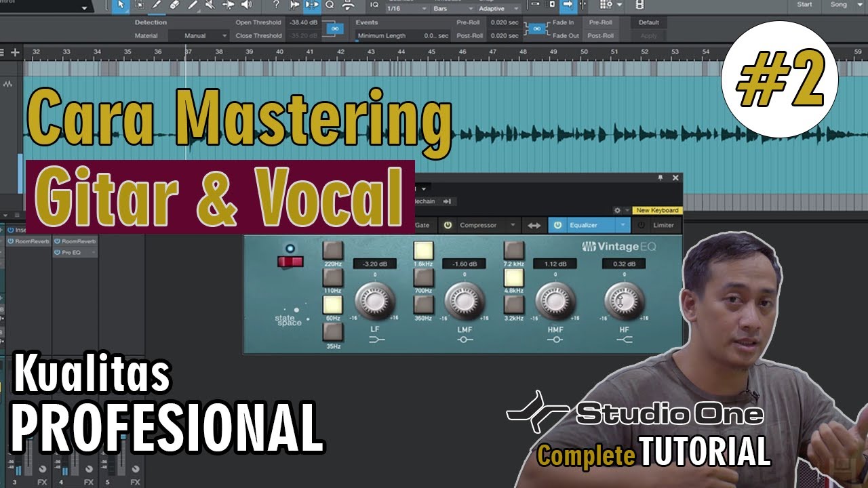Click the highlighted blue arrow toolbar icon
Screen dimensions: 868x488
coord(567,5)
